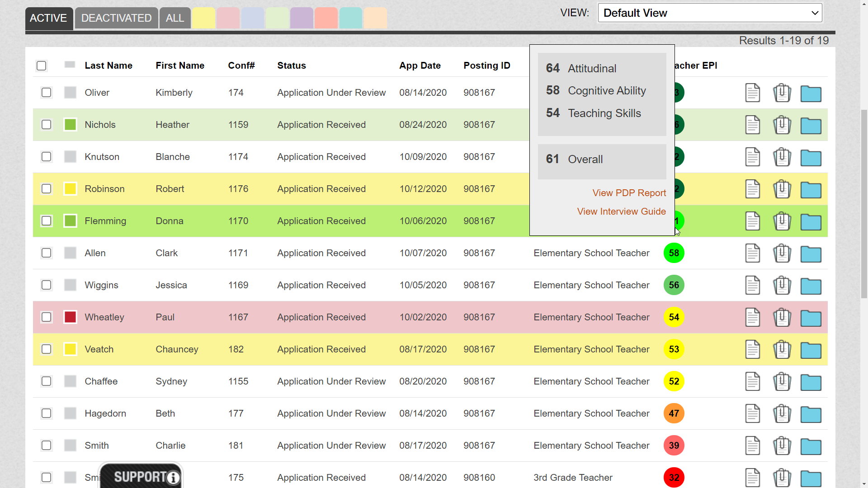Open folder icon for Flemming row
The width and height of the screenshot is (868, 488).
(811, 222)
